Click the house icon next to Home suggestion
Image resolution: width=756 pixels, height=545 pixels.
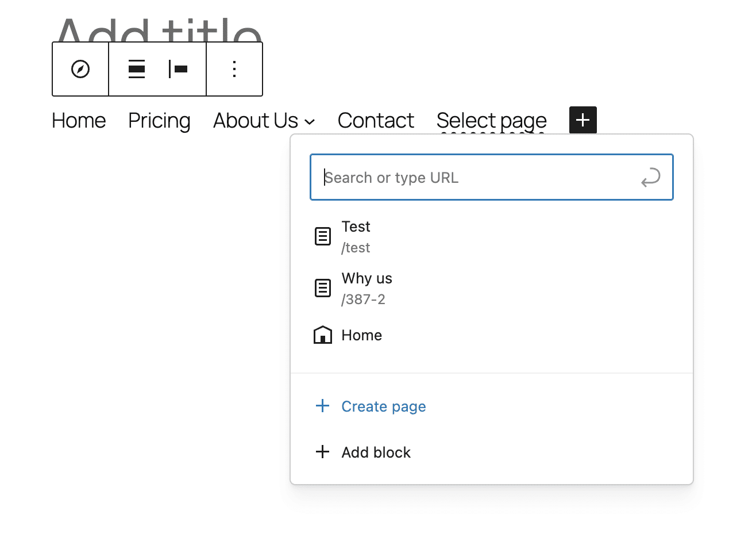(323, 335)
